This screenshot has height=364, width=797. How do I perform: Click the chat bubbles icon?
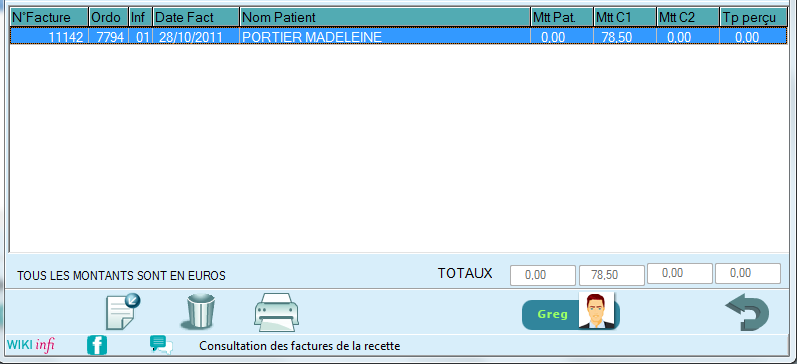coord(161,345)
